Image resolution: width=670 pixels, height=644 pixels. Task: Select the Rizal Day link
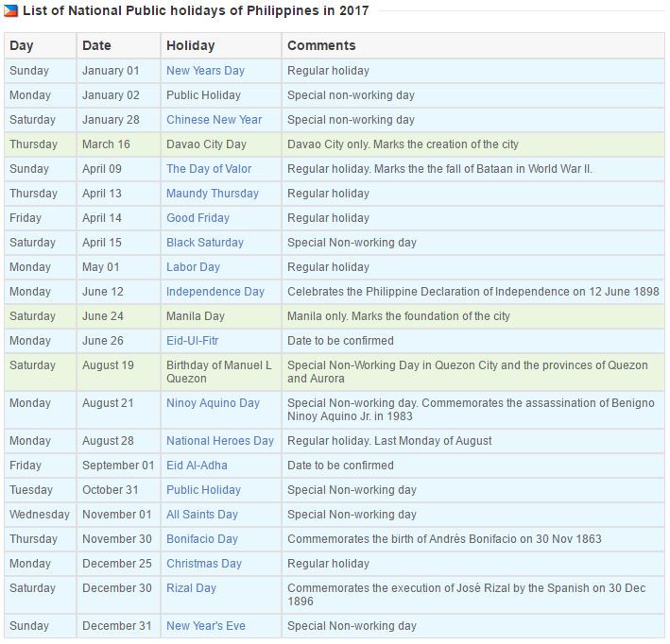tap(191, 588)
